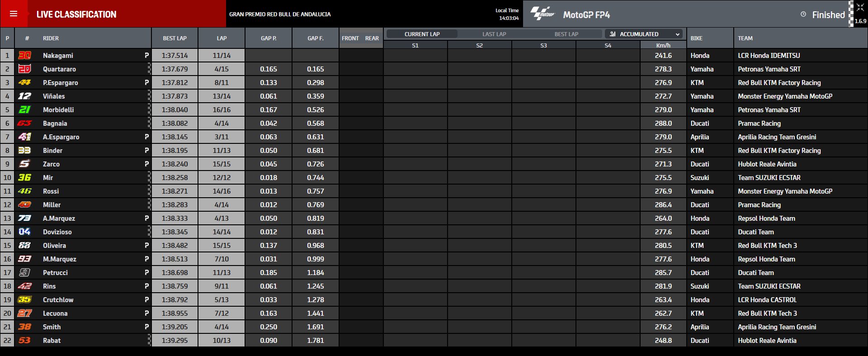868x356 pixels.
Task: Switch to LAST LAP view
Action: [494, 34]
